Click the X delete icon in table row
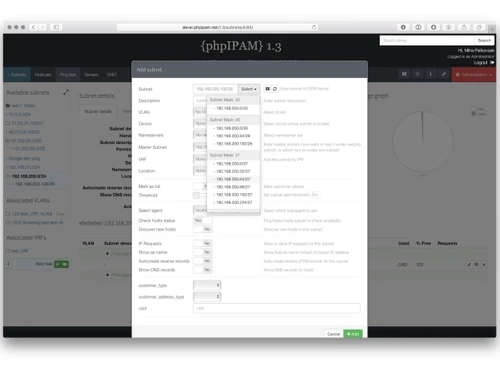 coord(484,264)
